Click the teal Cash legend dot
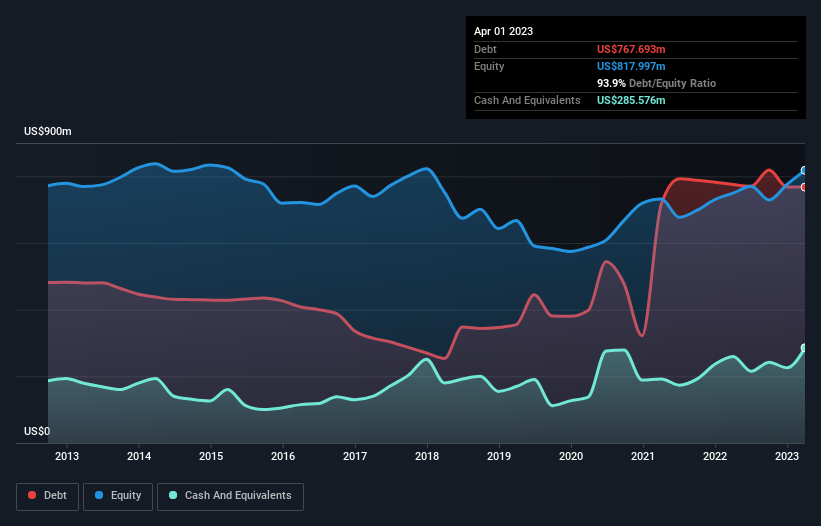Screen dimensions: 821x526 pos(173,495)
